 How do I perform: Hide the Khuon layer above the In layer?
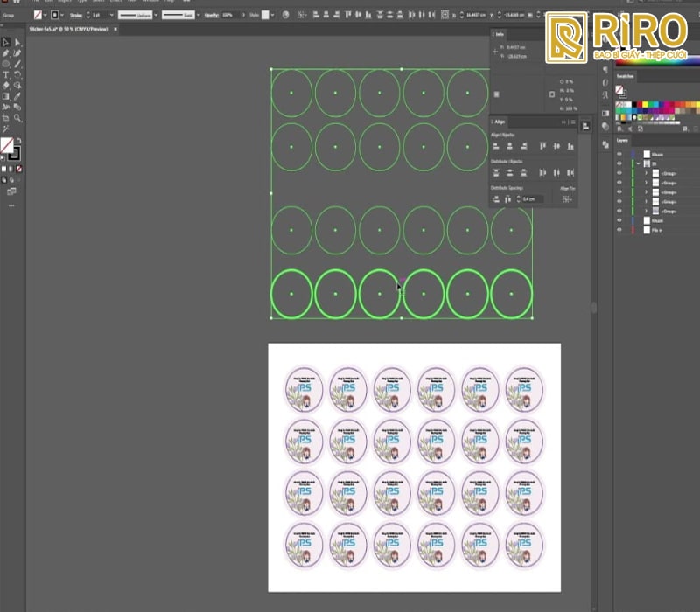(x=619, y=154)
